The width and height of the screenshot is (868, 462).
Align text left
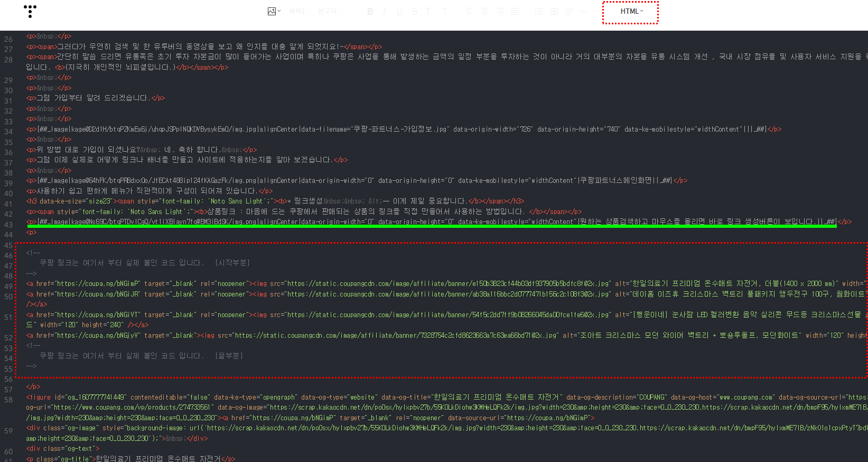(469, 11)
